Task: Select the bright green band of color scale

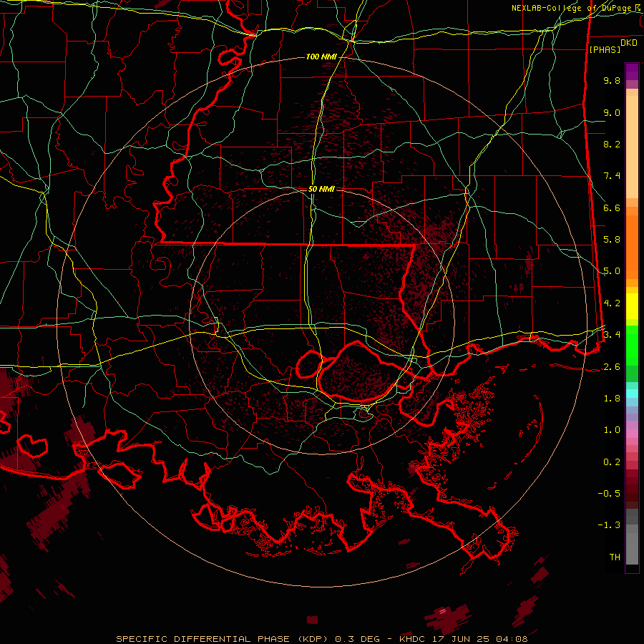Action: [632, 345]
